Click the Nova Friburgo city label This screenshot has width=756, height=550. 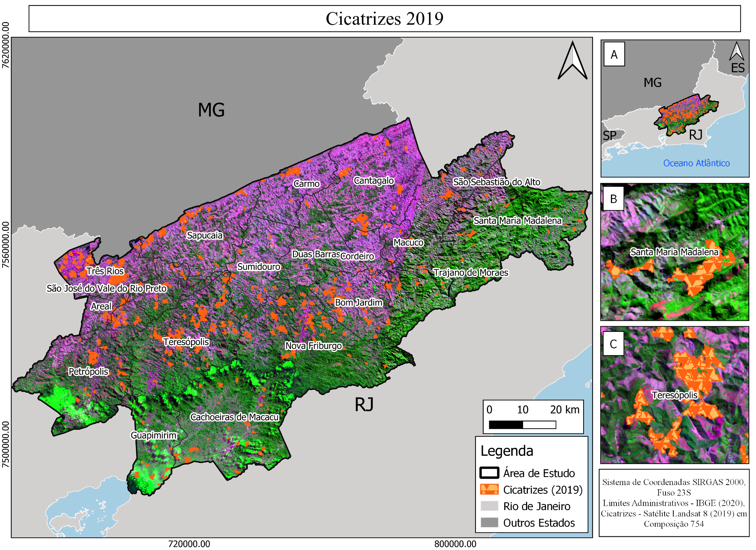tap(313, 346)
